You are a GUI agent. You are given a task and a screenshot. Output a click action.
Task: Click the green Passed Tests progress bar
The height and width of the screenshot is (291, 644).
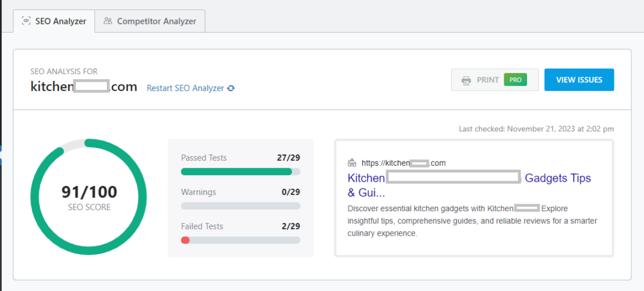tap(236, 172)
